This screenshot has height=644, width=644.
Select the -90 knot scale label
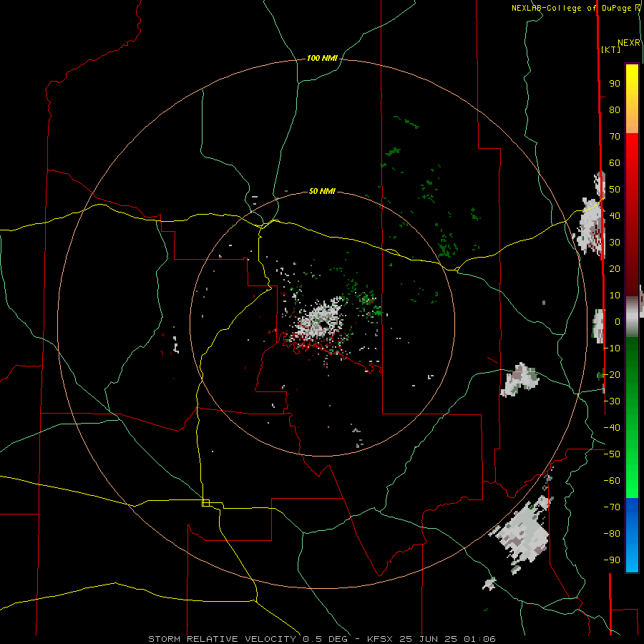[x=612, y=560]
